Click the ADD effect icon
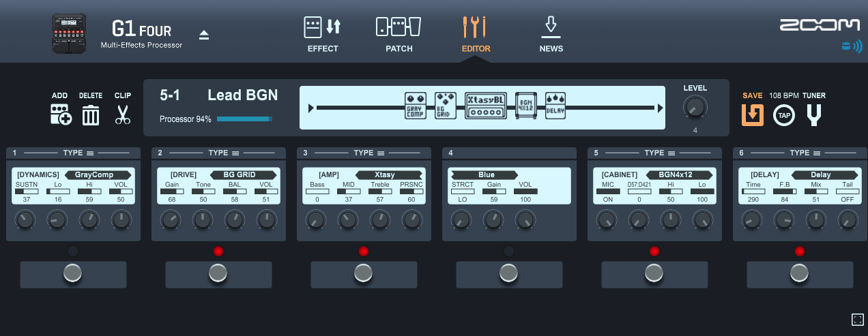This screenshot has height=336, width=868. [61, 114]
